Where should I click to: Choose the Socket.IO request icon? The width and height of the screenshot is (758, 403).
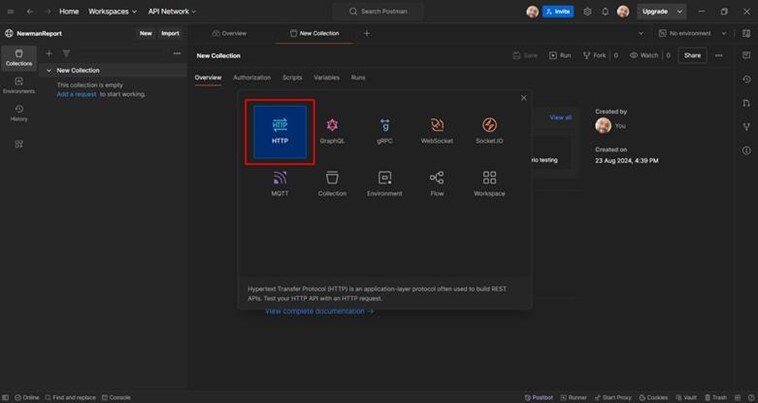tap(489, 130)
